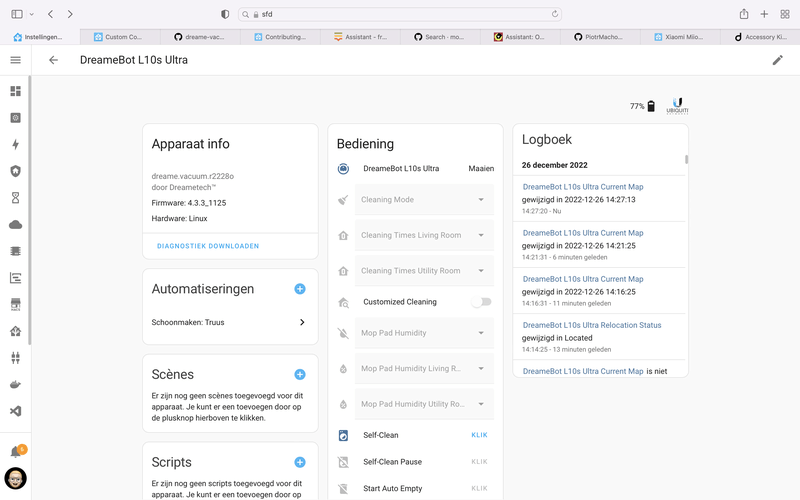The width and height of the screenshot is (800, 500).
Task: Switch to the Xiaomi Miio... browser tab
Action: pyautogui.click(x=680, y=37)
